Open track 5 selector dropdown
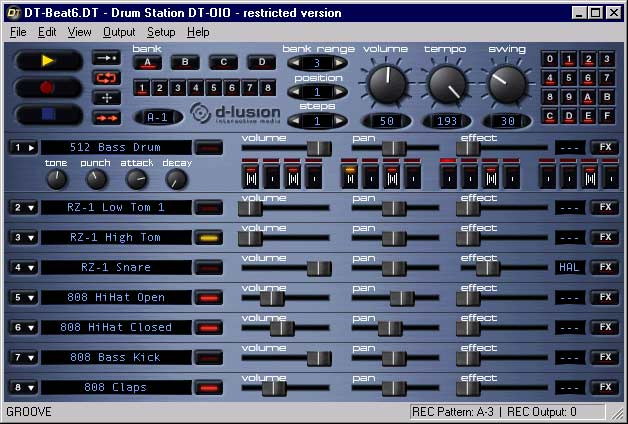The height and width of the screenshot is (424, 628). click(x=22, y=297)
